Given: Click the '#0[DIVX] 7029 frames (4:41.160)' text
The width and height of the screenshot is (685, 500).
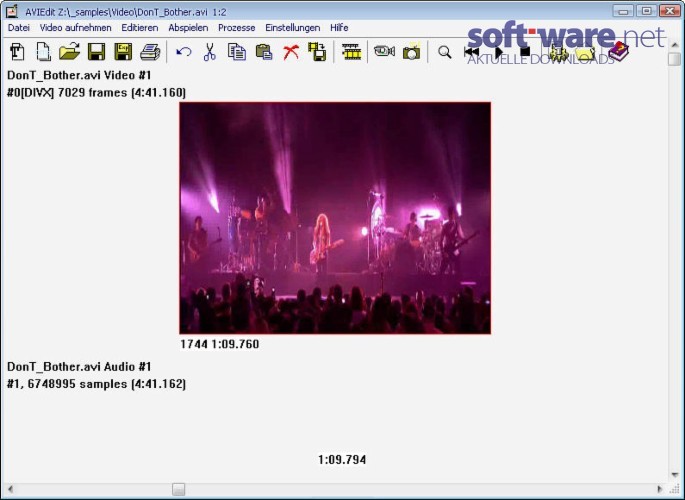Looking at the screenshot, I should [97, 93].
